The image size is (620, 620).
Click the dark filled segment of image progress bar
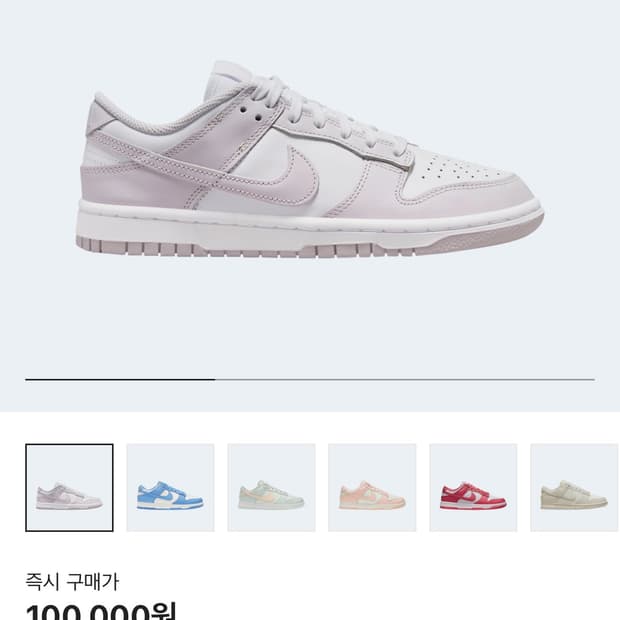120,379
